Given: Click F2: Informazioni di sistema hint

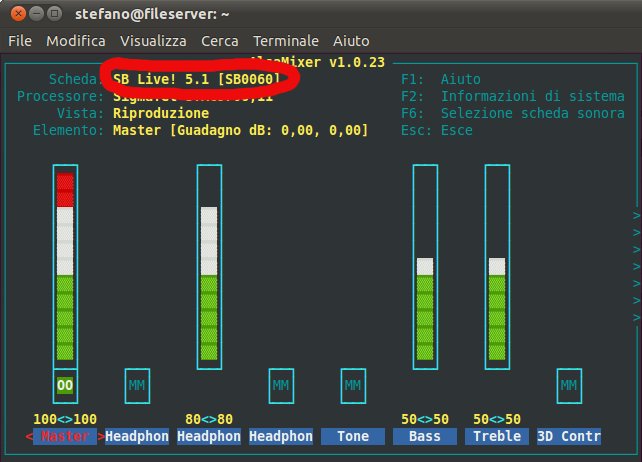Looking at the screenshot, I should [x=513, y=96].
